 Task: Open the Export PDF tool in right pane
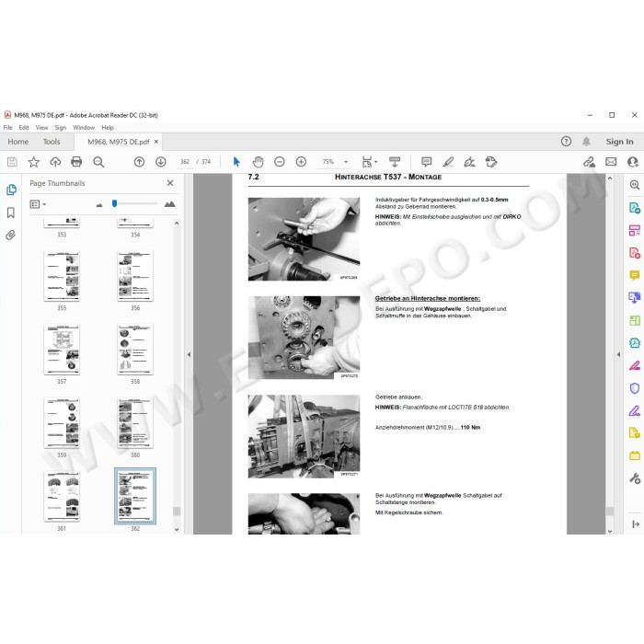point(635,207)
